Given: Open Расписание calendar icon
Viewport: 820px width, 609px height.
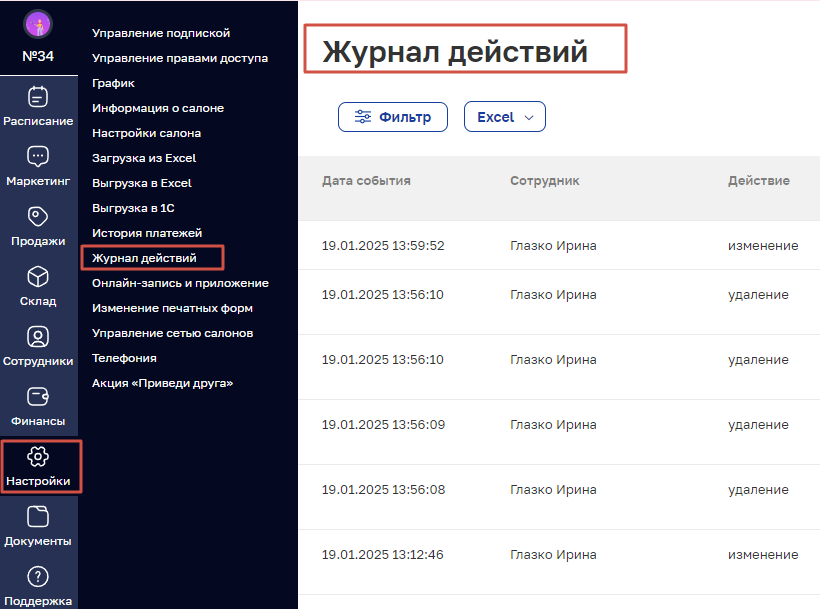Looking at the screenshot, I should coord(38,97).
